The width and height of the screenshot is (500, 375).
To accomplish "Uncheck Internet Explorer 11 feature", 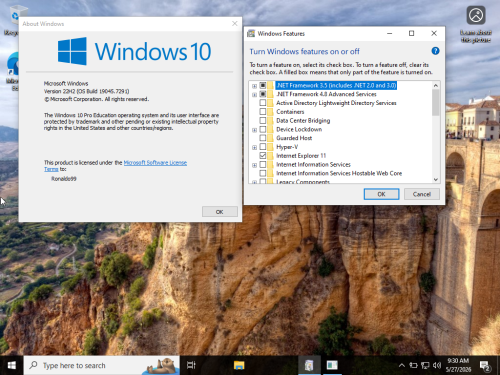I will 263,155.
